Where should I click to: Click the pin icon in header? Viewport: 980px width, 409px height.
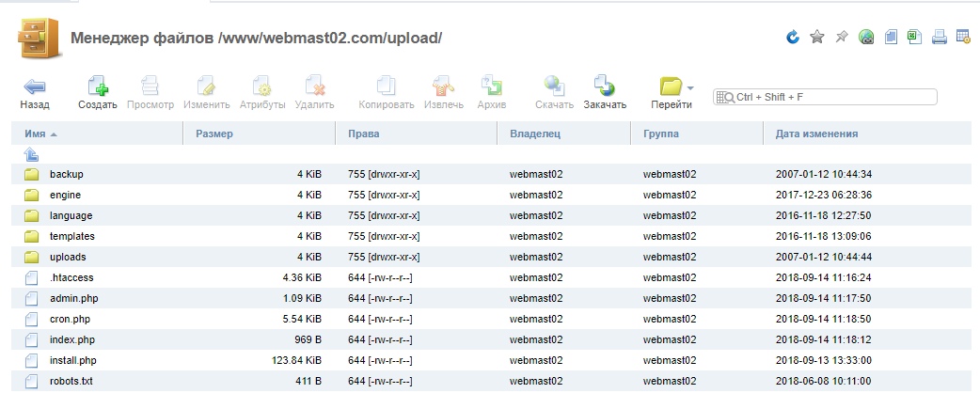pos(842,38)
